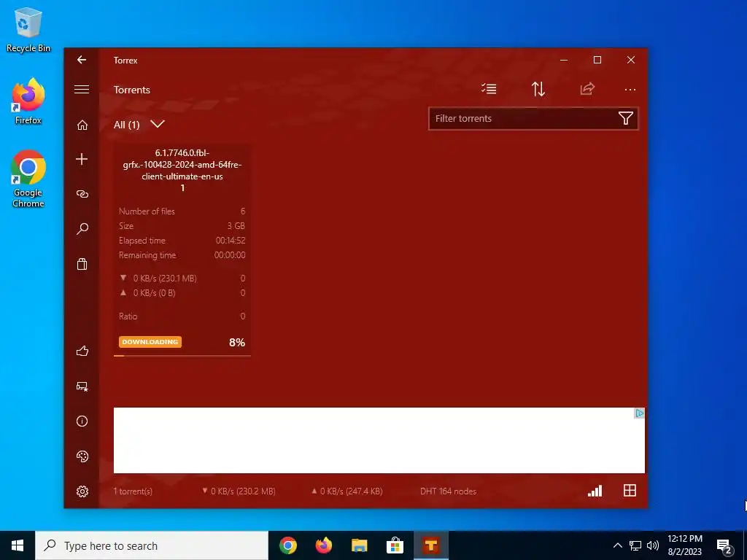This screenshot has width=747, height=560.
Task: Select the torrent name 6.1.7746.0.fbl-grfx
Action: [182, 165]
